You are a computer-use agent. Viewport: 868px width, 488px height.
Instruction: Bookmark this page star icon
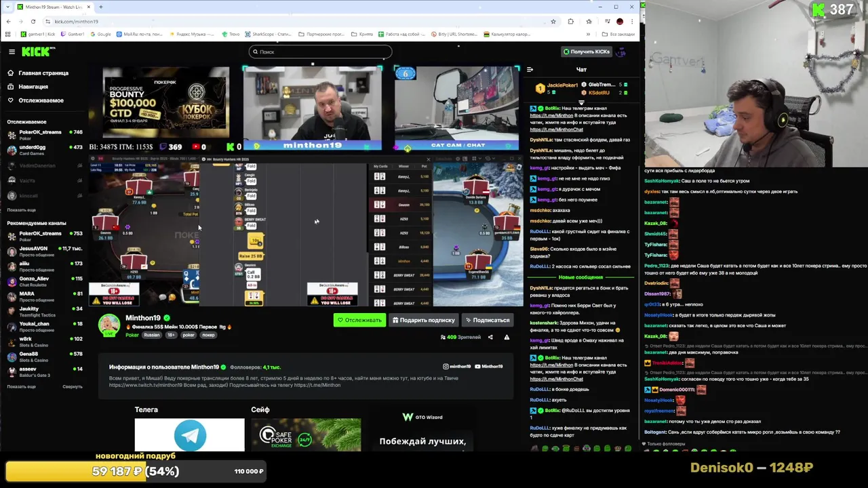point(553,22)
